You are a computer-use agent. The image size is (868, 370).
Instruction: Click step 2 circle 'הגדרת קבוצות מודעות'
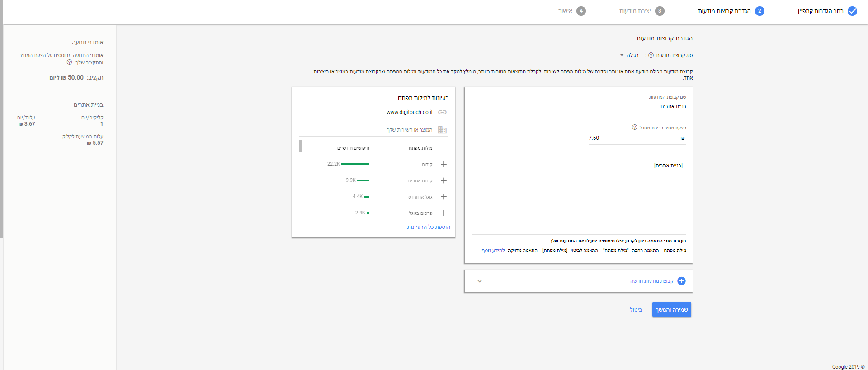pyautogui.click(x=759, y=11)
